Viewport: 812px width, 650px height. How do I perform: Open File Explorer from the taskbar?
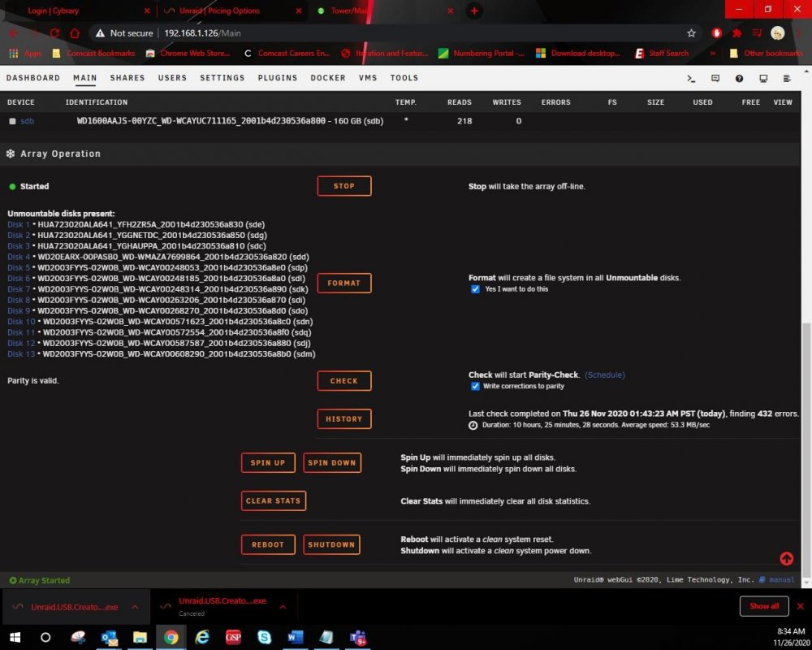(x=140, y=637)
